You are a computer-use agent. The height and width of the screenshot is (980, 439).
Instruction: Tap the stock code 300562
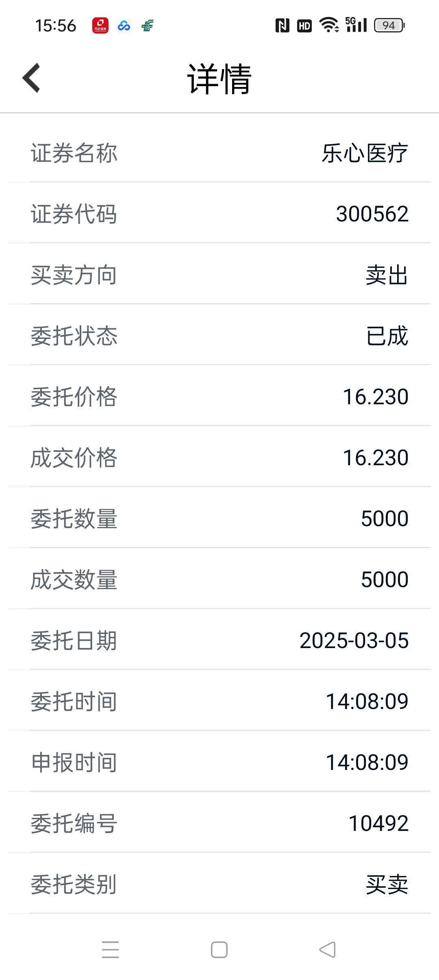tap(372, 214)
